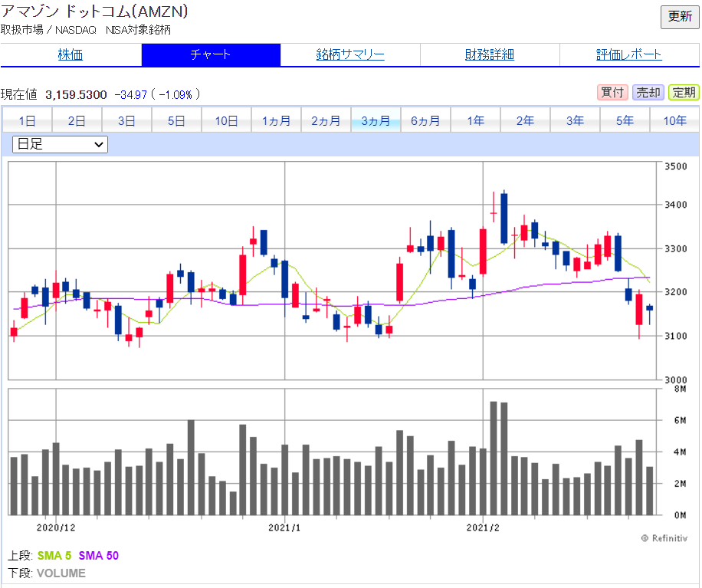This screenshot has height=588, width=702.
Task: Click the 売却 sell button
Action: click(x=648, y=93)
